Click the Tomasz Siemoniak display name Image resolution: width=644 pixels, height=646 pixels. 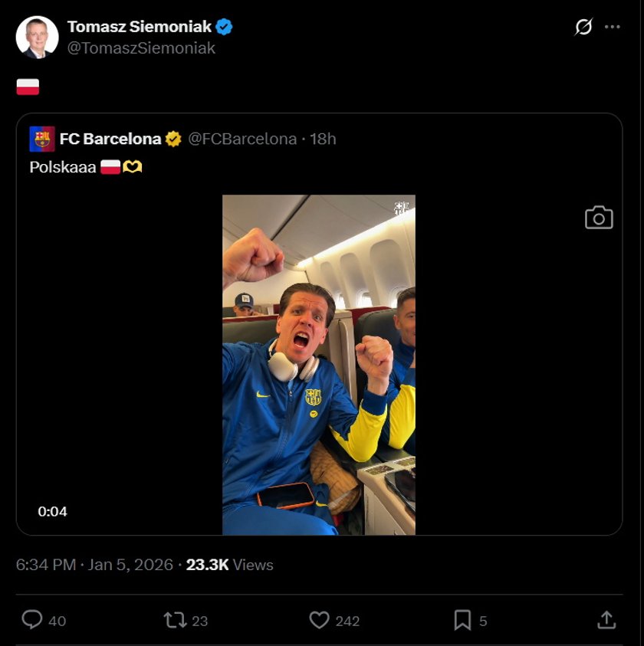tap(139, 27)
